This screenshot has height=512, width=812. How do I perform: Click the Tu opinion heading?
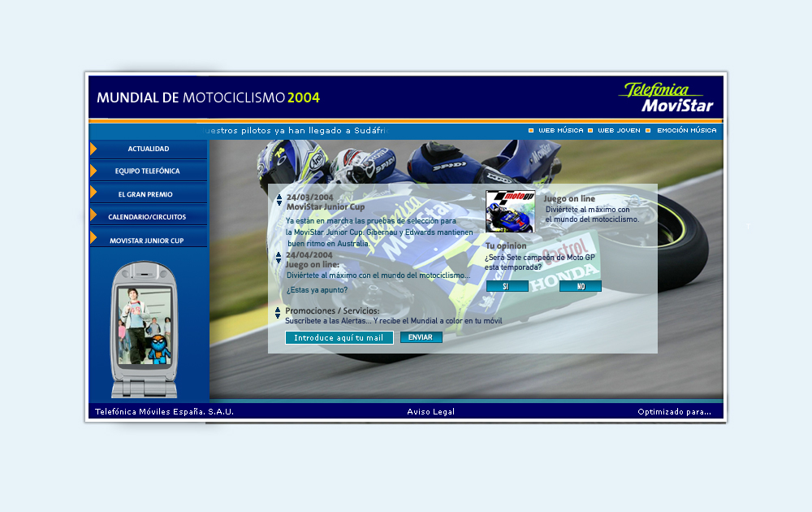tap(506, 245)
